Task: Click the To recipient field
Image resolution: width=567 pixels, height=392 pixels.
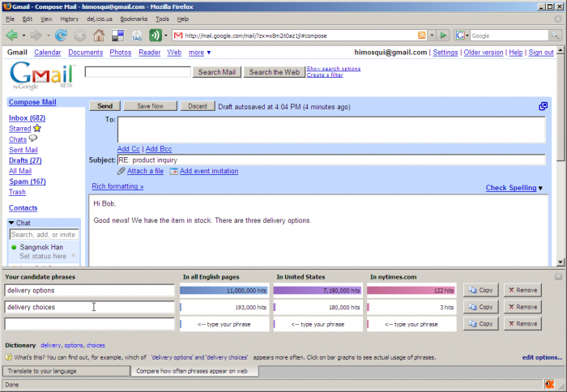Action: 331,130
